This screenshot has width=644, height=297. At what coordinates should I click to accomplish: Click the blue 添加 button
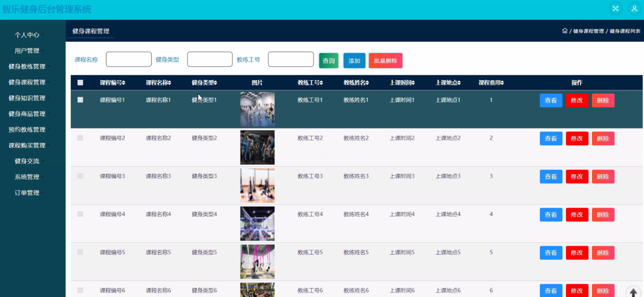point(354,60)
